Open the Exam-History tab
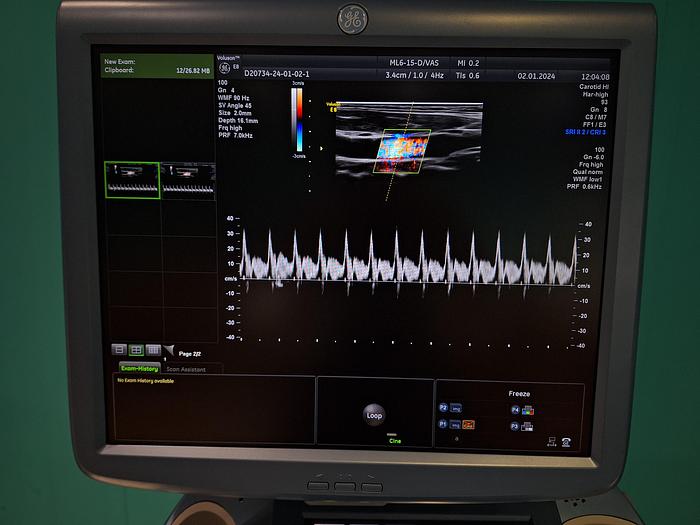The height and width of the screenshot is (525, 700). click(140, 369)
